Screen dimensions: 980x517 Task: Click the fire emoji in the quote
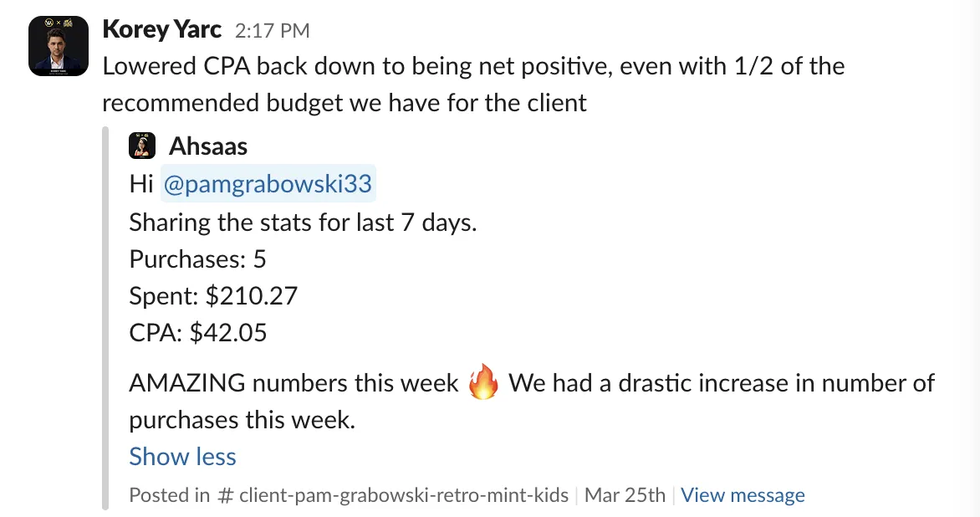click(484, 381)
